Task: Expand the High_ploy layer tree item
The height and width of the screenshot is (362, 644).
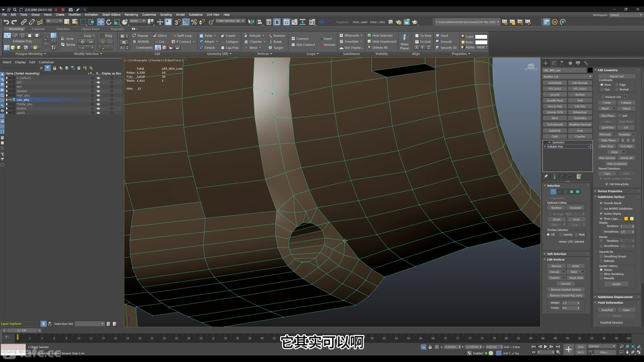Action: [7, 96]
